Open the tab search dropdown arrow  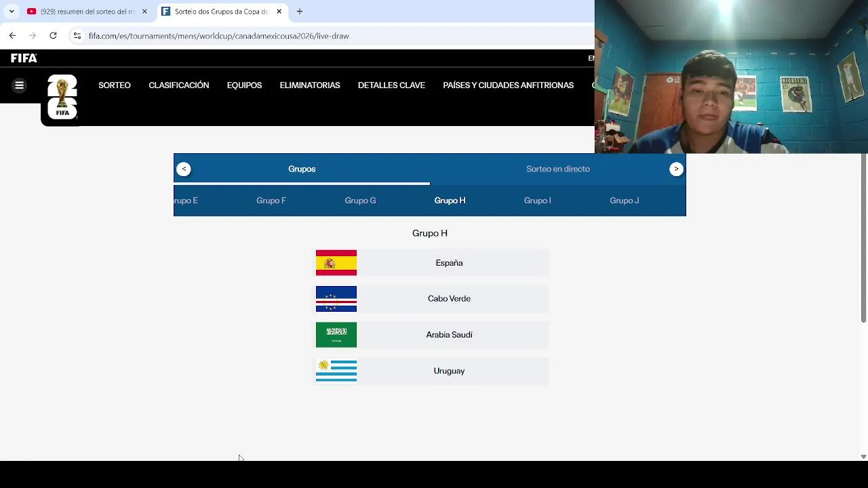(12, 12)
